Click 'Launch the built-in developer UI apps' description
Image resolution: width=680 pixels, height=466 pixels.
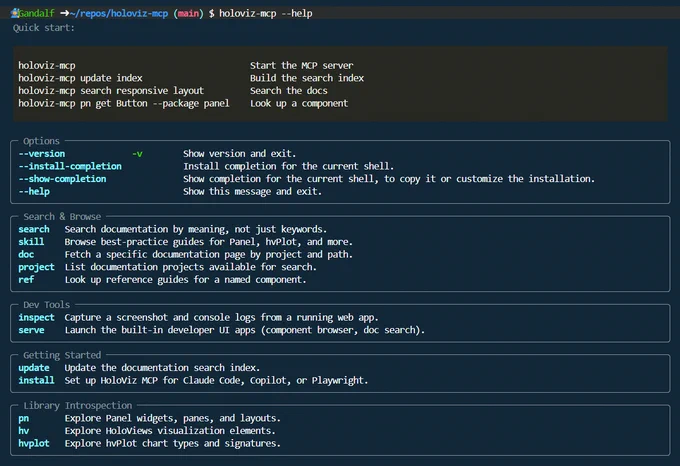click(245, 330)
